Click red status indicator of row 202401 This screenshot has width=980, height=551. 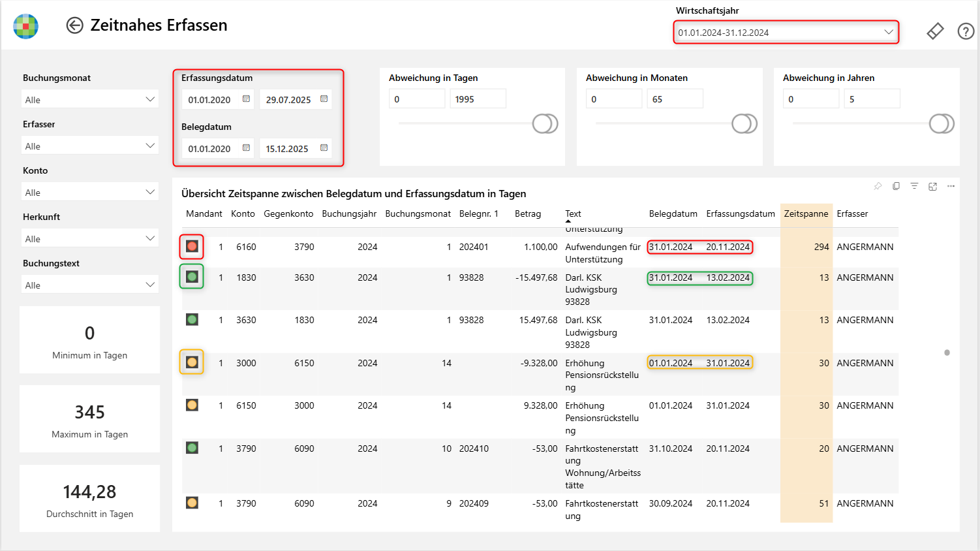point(192,246)
